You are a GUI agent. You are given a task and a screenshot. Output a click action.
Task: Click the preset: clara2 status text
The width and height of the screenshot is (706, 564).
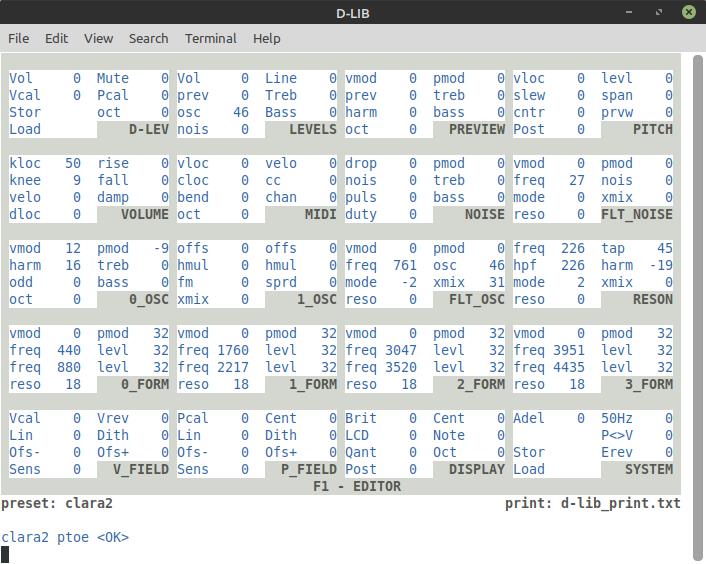pos(57,504)
